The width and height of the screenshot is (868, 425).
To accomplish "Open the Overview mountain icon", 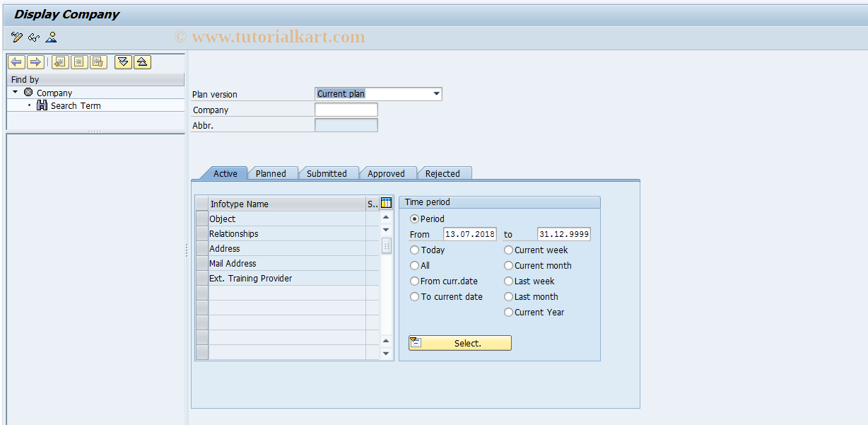I will tap(50, 37).
